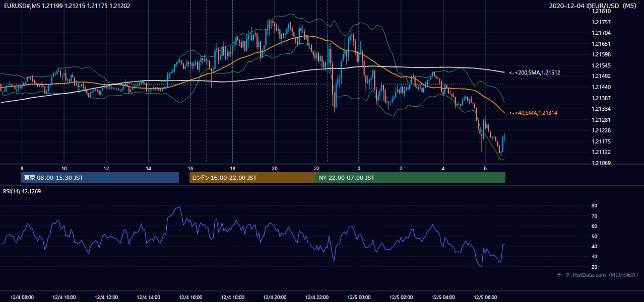Image resolution: width=644 pixels, height=302 pixels.
Task: Click price level 1.21810 on the axis
Action: (x=601, y=11)
